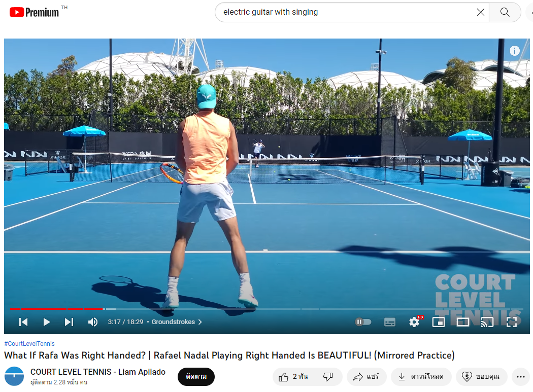Go back to the previous video

[23, 322]
